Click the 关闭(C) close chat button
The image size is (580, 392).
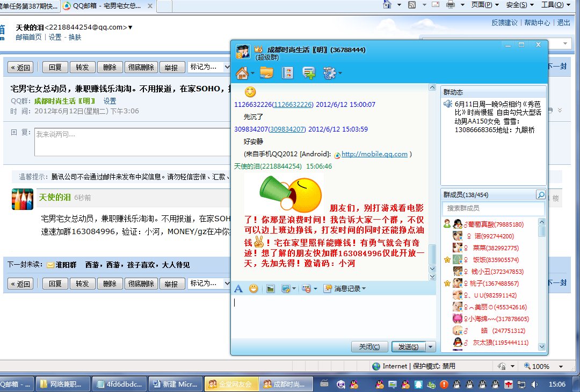369,347
